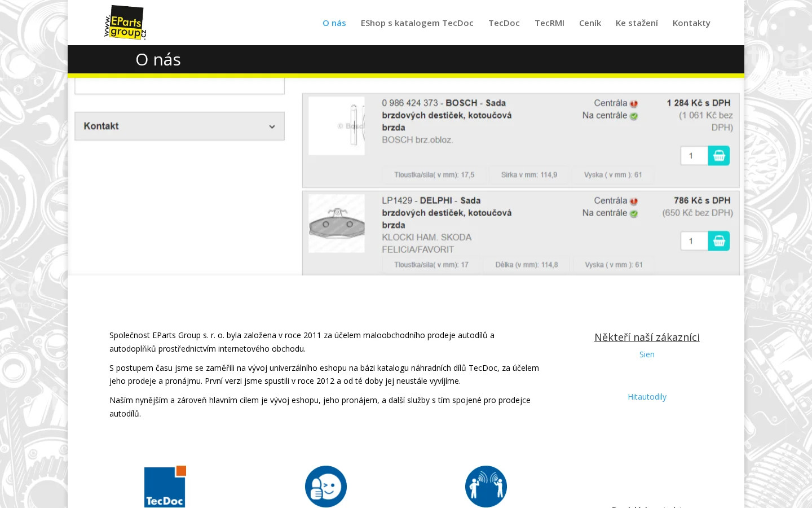Image resolution: width=812 pixels, height=508 pixels.
Task: Click 'Tloustka/sila( v mm): 17,5' spec
Action: point(434,175)
